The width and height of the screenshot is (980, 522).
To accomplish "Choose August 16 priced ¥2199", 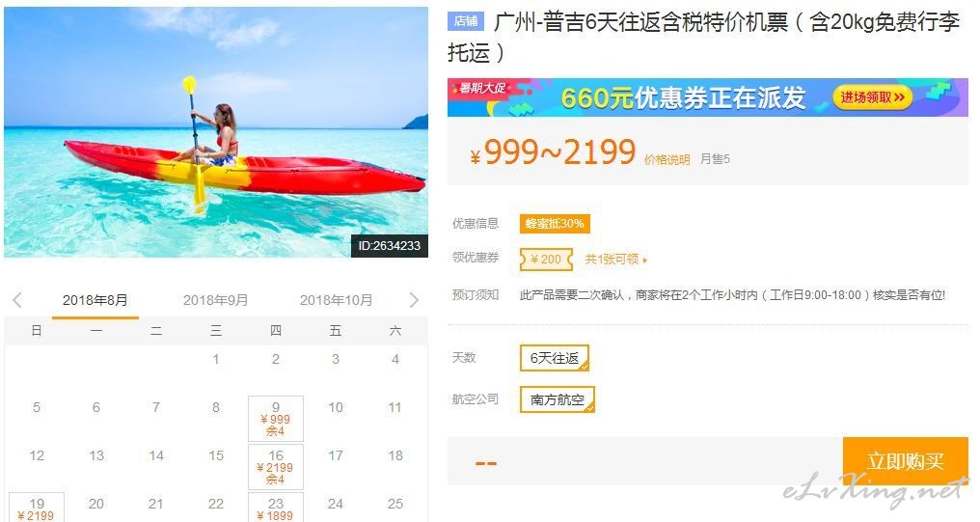I will 276,467.
